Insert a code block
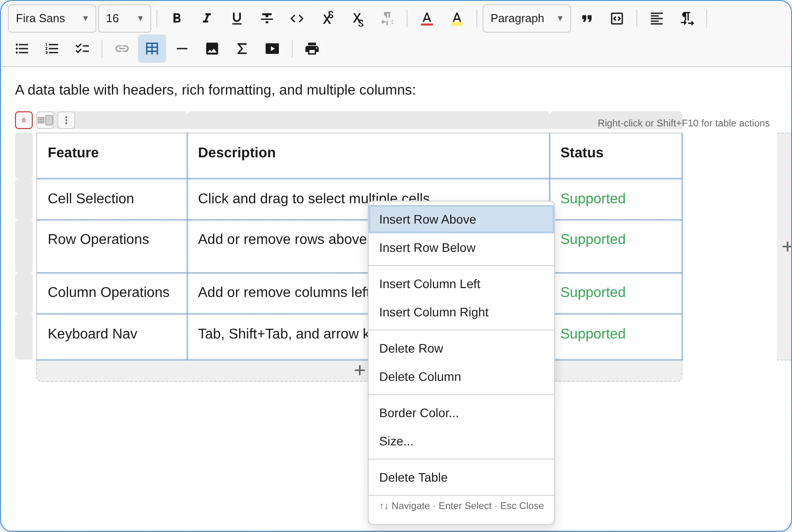The image size is (792, 532). 617,19
